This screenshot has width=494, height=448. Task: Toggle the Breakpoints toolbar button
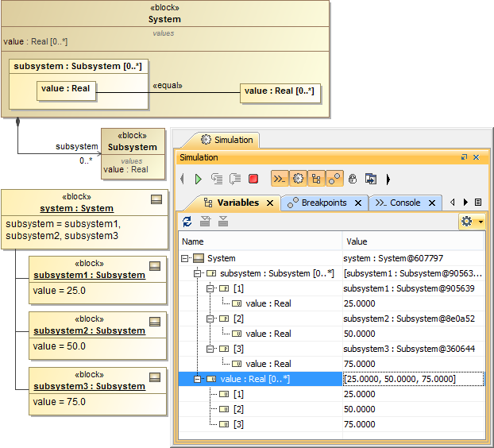[334, 179]
